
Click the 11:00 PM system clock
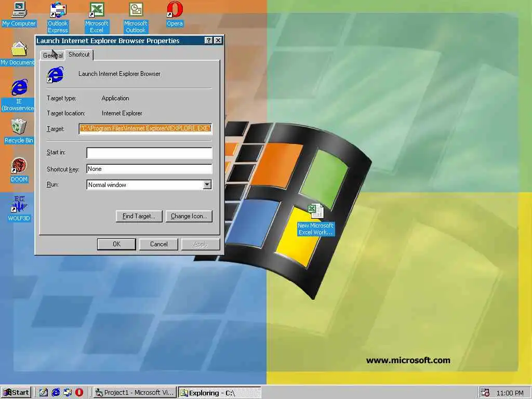click(x=510, y=393)
